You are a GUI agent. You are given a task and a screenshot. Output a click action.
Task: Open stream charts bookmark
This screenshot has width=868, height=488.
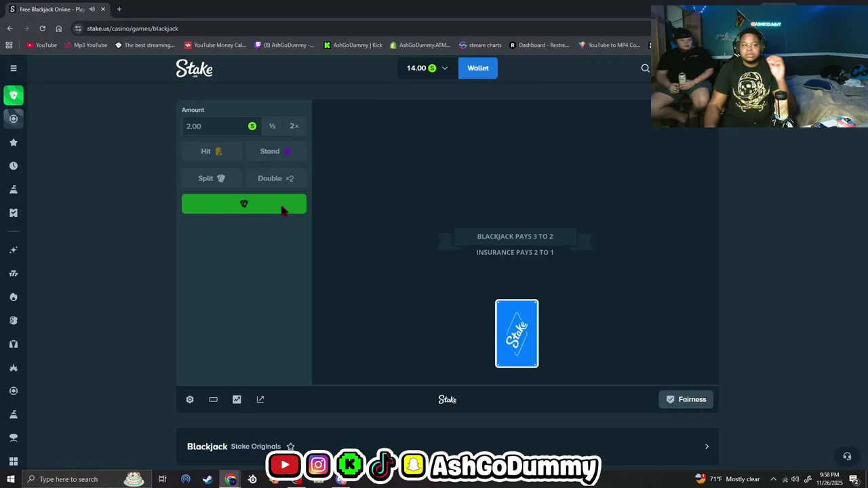pyautogui.click(x=480, y=45)
